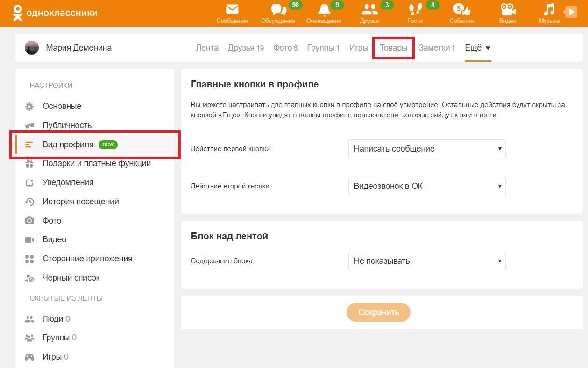
Task: Open Обсуждения chat bubbles icon
Action: coord(278,9)
